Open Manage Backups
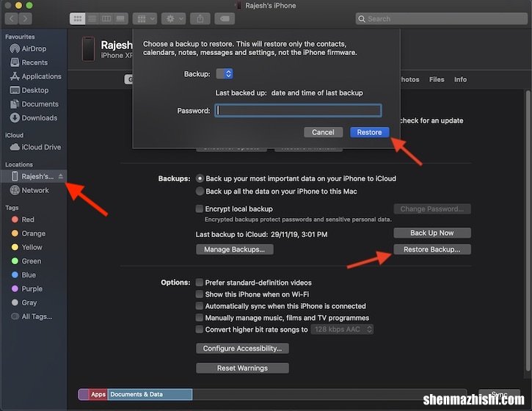The image size is (532, 411). point(234,250)
